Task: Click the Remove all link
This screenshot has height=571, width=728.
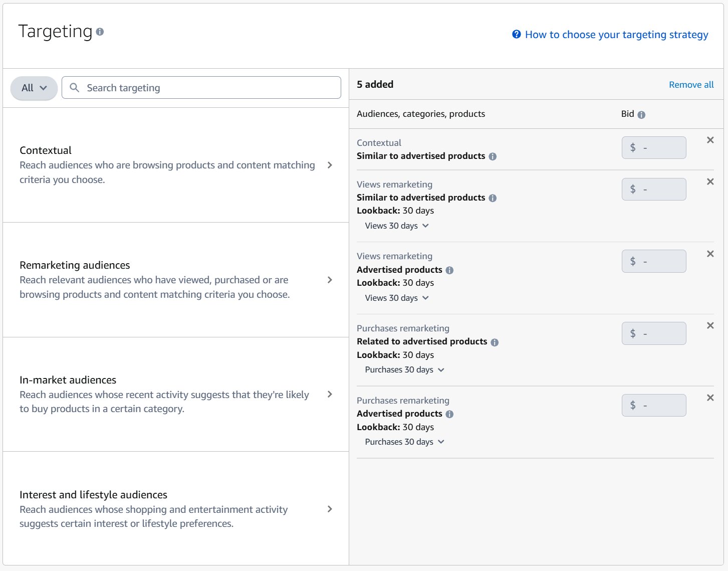Action: (691, 84)
